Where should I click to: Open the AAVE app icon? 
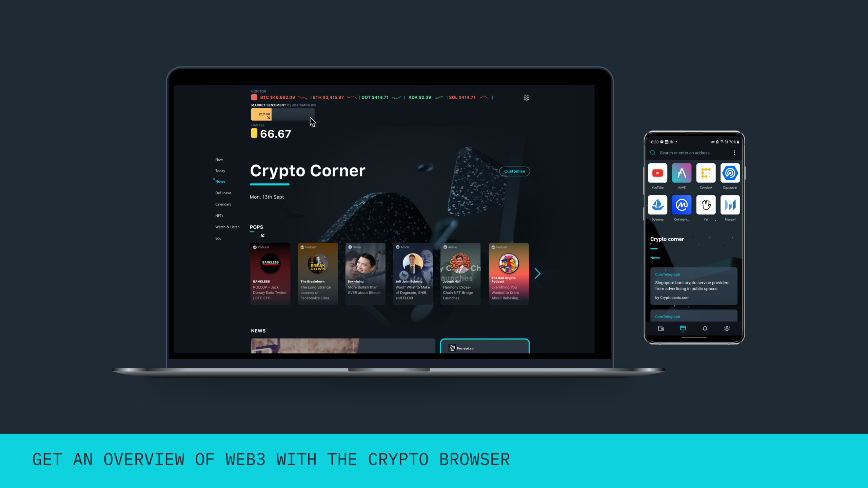(x=682, y=173)
